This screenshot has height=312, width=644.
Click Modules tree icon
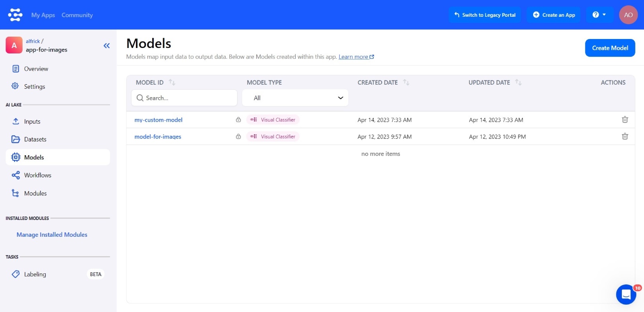click(15, 193)
